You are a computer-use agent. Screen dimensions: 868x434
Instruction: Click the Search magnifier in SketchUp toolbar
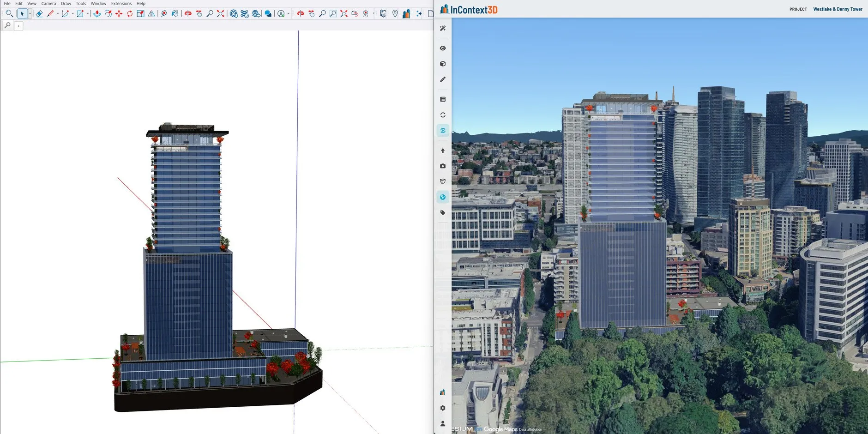coord(9,14)
